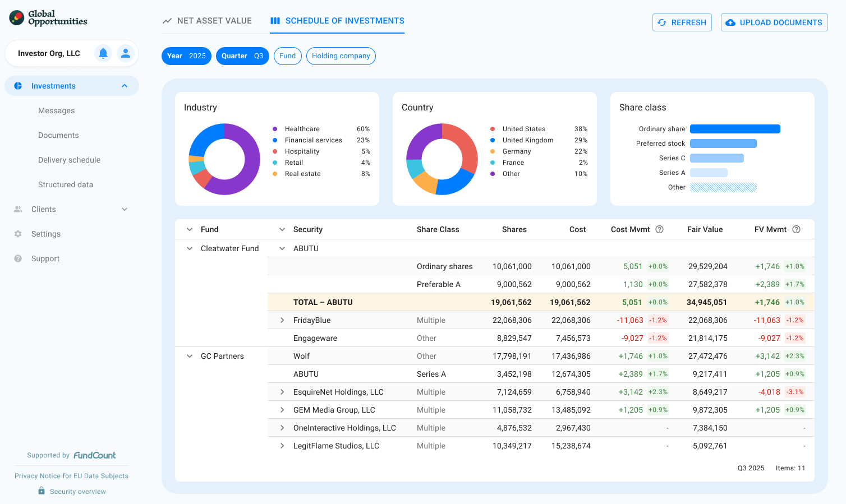
Task: Sort by the Shares column header
Action: [x=514, y=229]
